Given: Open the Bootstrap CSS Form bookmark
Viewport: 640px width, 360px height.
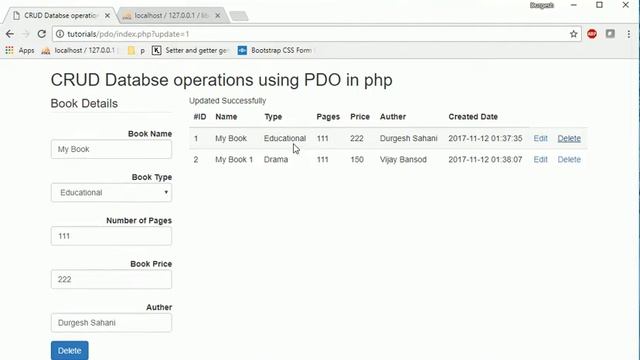Looking at the screenshot, I should (x=275, y=50).
